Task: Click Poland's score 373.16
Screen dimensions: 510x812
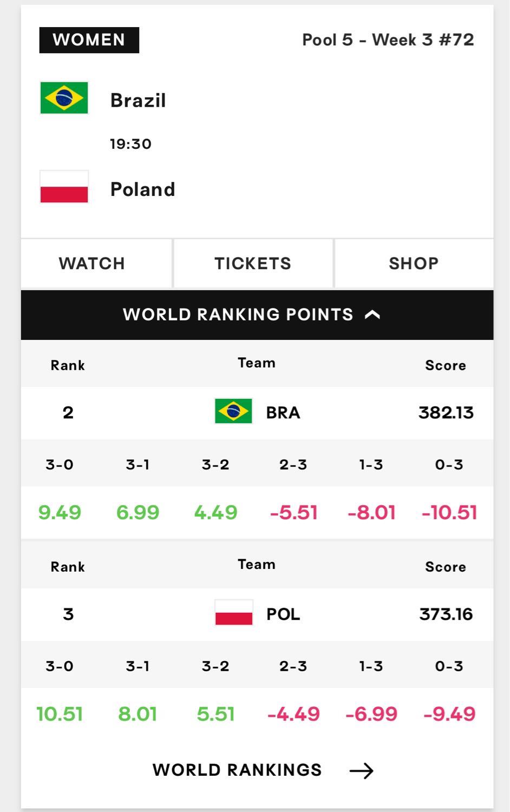Action: pos(446,614)
